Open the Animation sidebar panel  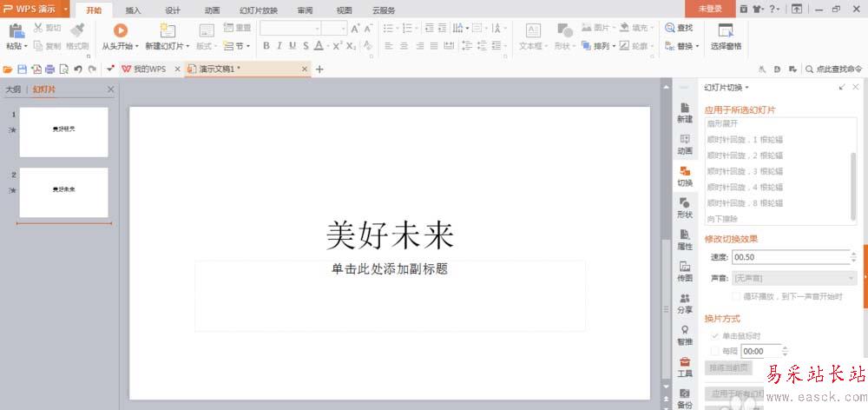(685, 144)
